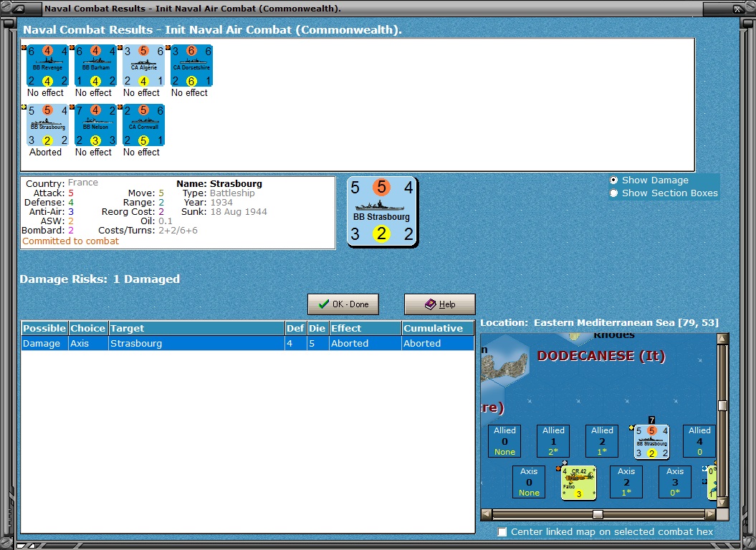This screenshot has width=756, height=550.
Task: Click the map vertical scrollbar thumb
Action: [722, 405]
